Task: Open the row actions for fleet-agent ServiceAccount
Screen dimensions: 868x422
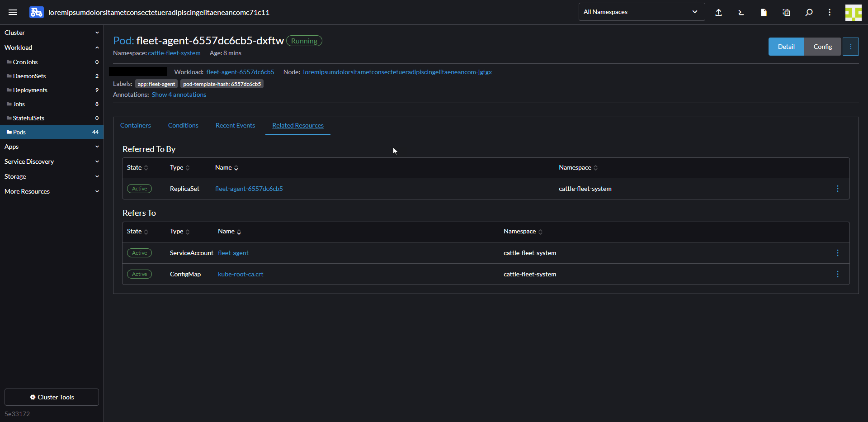Action: [x=838, y=253]
